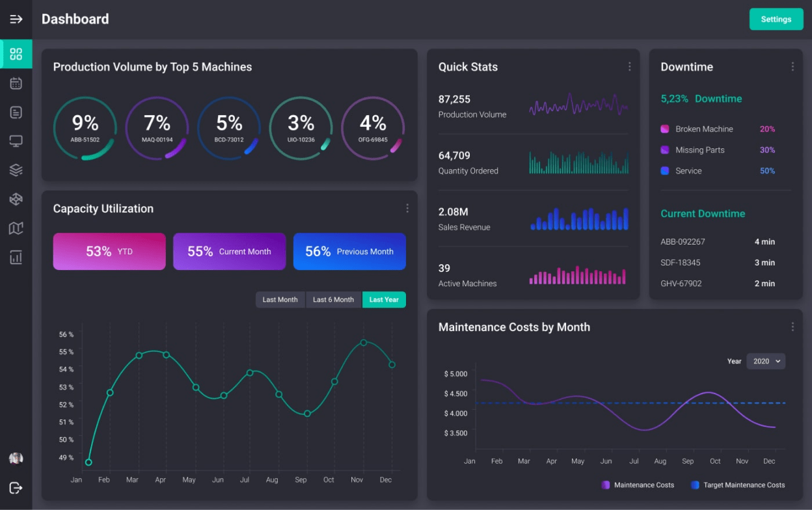Screen dimensions: 812x510
Task: Open the bar chart analytics icon in sidebar
Action: 16,258
